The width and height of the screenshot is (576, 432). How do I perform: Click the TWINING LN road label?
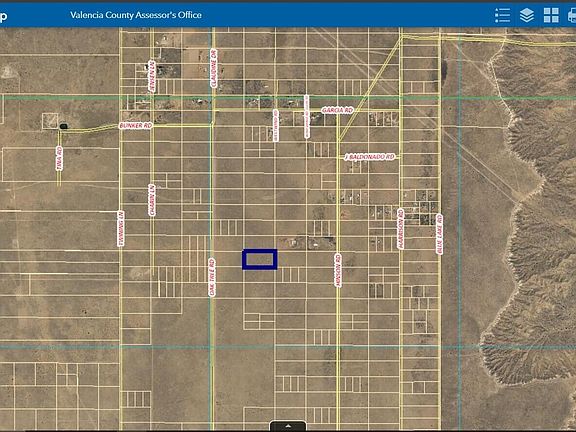tap(121, 228)
